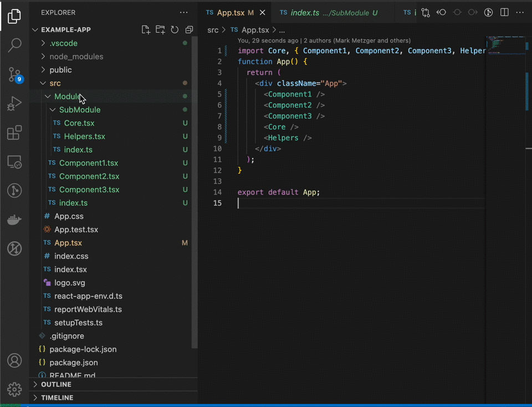532x407 pixels.
Task: Click the Open Changes compare icon
Action: (426, 13)
